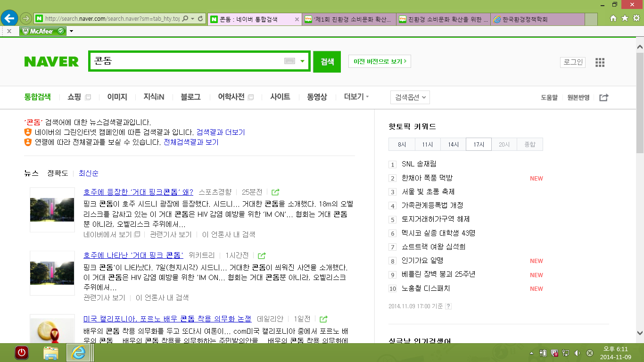The width and height of the screenshot is (644, 362).
Task: Click the IE home icon
Action: point(613,18)
